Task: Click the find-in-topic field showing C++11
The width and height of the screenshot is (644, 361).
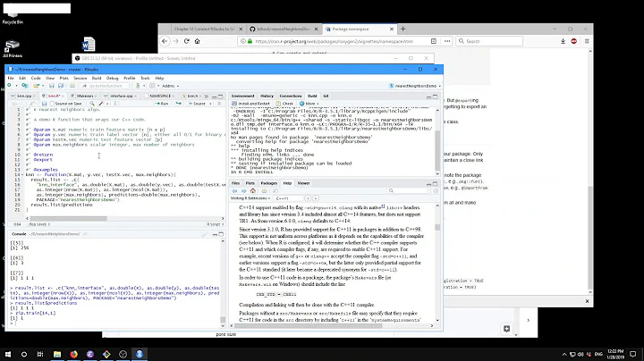Action: tap(289, 198)
